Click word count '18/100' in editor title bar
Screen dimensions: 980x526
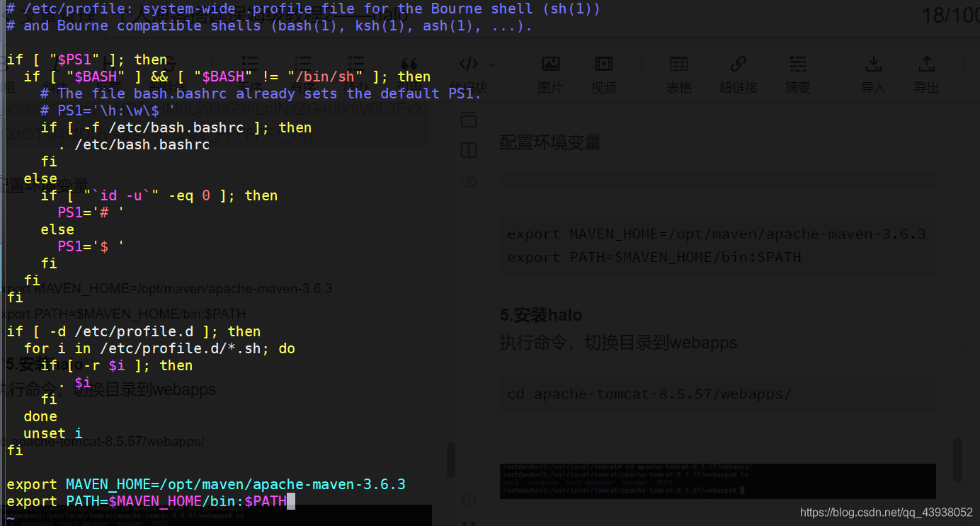[x=951, y=15]
